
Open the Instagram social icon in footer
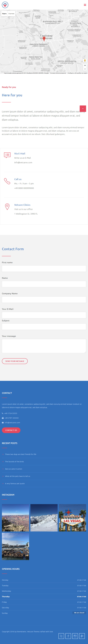pyautogui.click(x=75, y=636)
